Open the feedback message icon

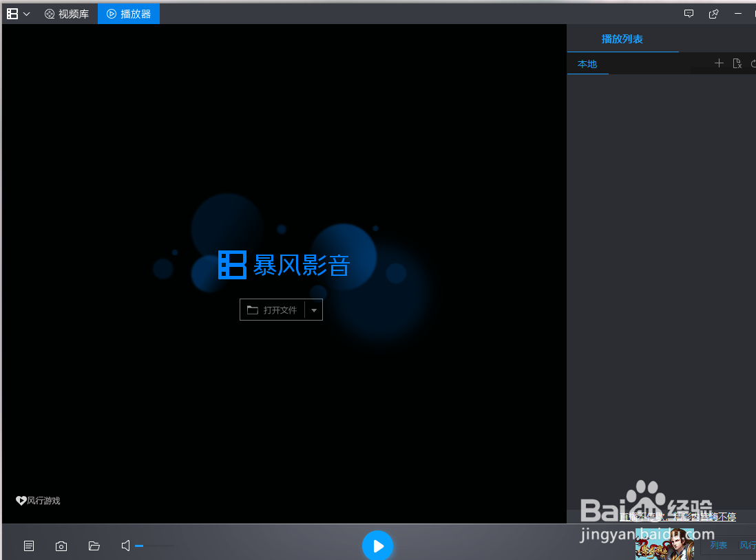pos(689,14)
